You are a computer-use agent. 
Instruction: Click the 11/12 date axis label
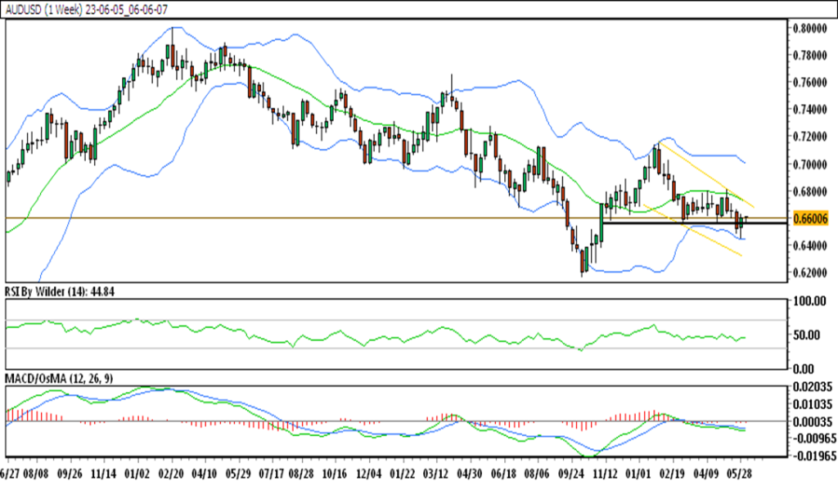click(x=605, y=475)
